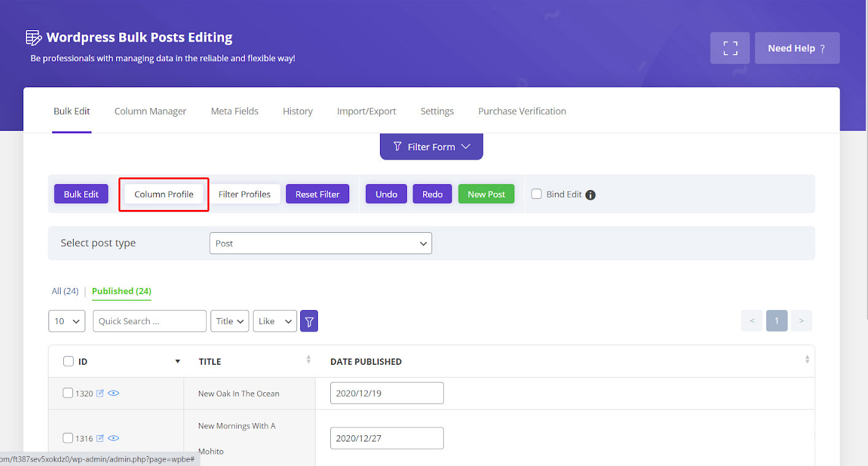Select checkbox for post 1320
868x466 pixels.
pyautogui.click(x=68, y=393)
